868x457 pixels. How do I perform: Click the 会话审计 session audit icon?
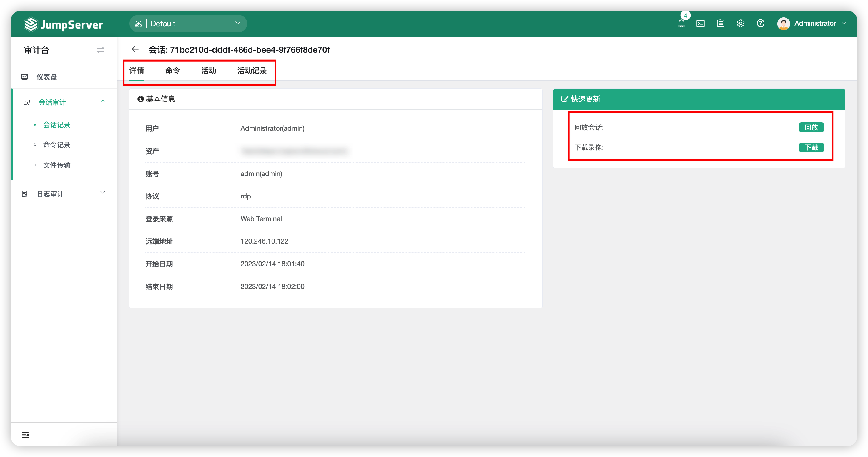click(26, 102)
